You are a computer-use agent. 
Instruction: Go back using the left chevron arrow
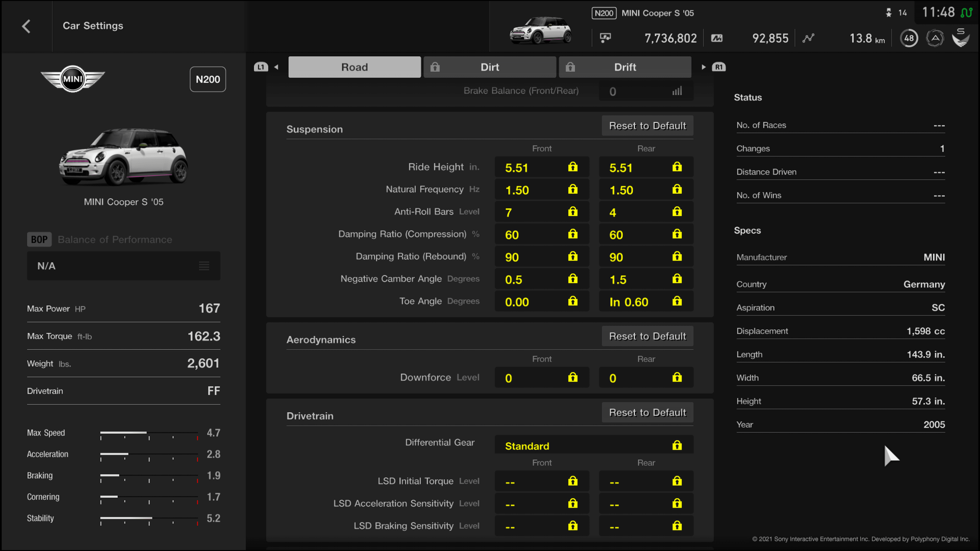[26, 26]
